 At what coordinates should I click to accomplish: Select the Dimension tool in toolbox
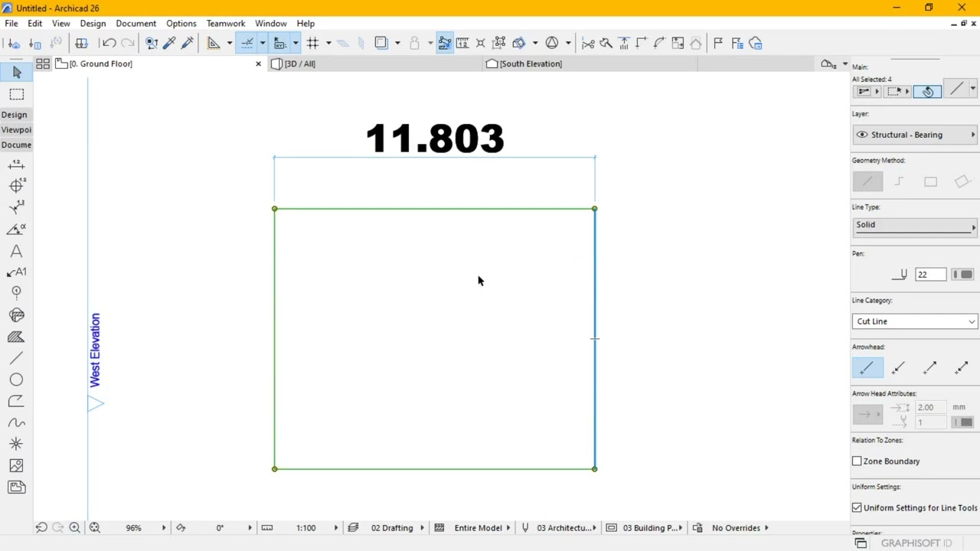click(16, 165)
